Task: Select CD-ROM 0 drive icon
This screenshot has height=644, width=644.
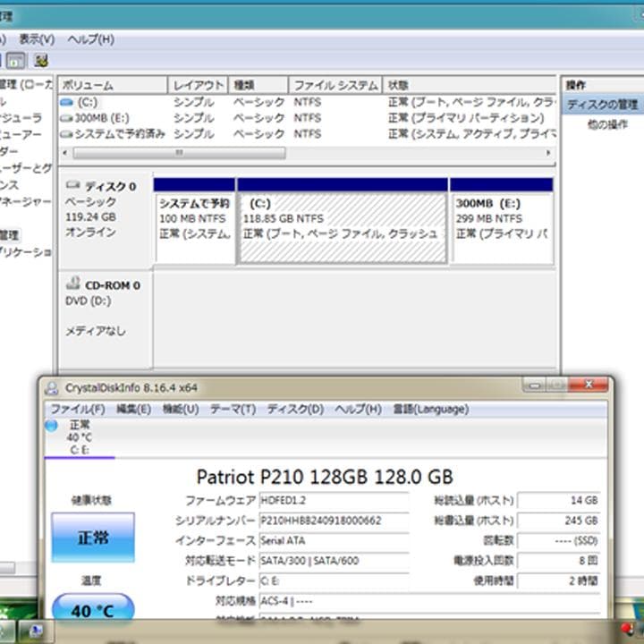Action: 73,283
